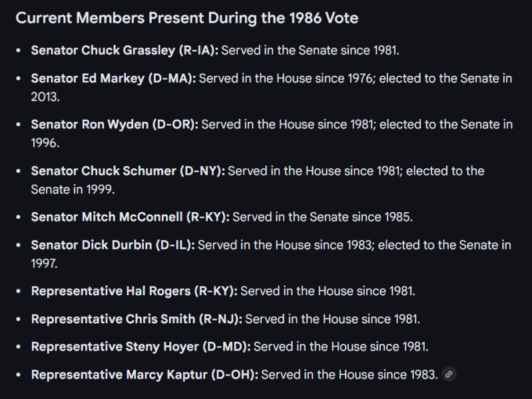The width and height of the screenshot is (532, 399).
Task: Select the bold name Senator Mitch McConnell (R-KY)
Action: coord(130,217)
